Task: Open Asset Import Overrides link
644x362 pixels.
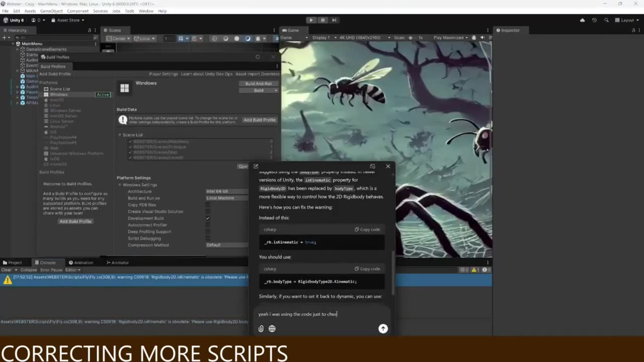Action: (x=257, y=74)
